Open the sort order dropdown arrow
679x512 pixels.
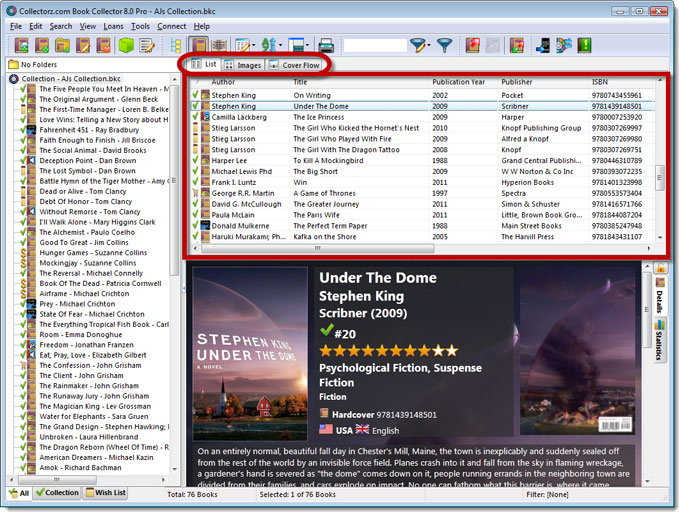(x=281, y=45)
